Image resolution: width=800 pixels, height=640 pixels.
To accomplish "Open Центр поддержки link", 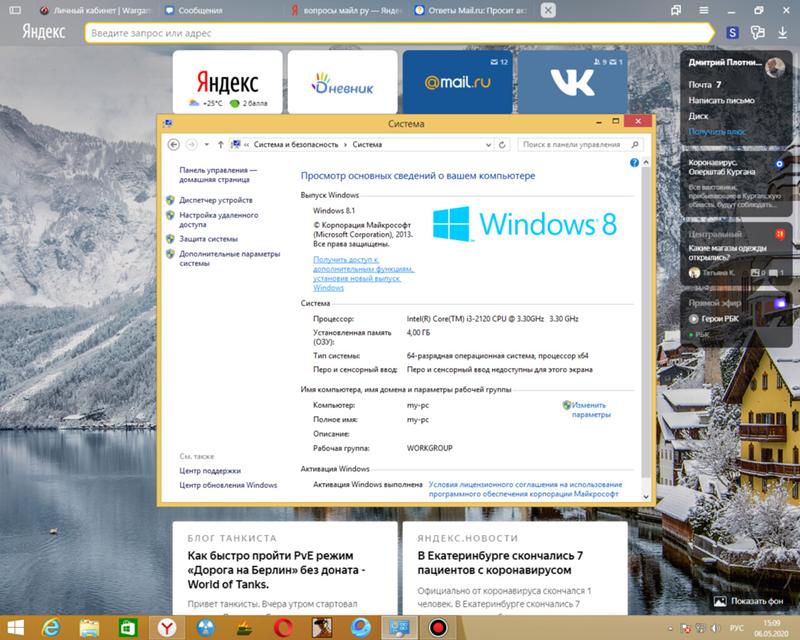I will tap(210, 471).
